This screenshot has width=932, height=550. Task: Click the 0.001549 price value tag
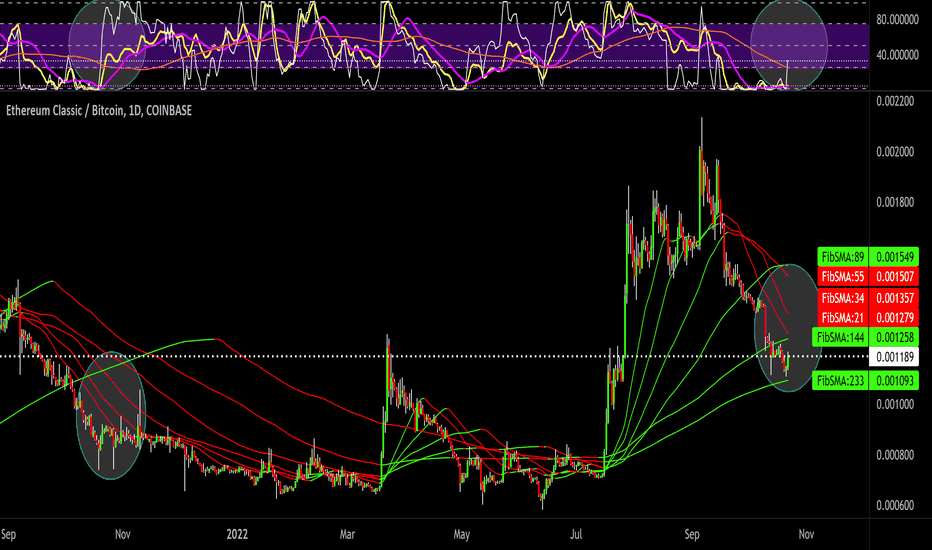click(895, 257)
